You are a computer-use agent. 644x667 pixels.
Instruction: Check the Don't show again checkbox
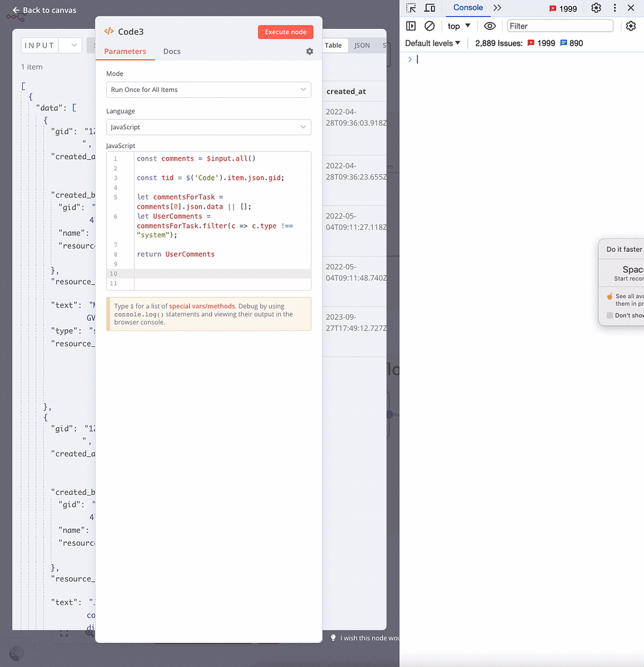click(x=610, y=315)
